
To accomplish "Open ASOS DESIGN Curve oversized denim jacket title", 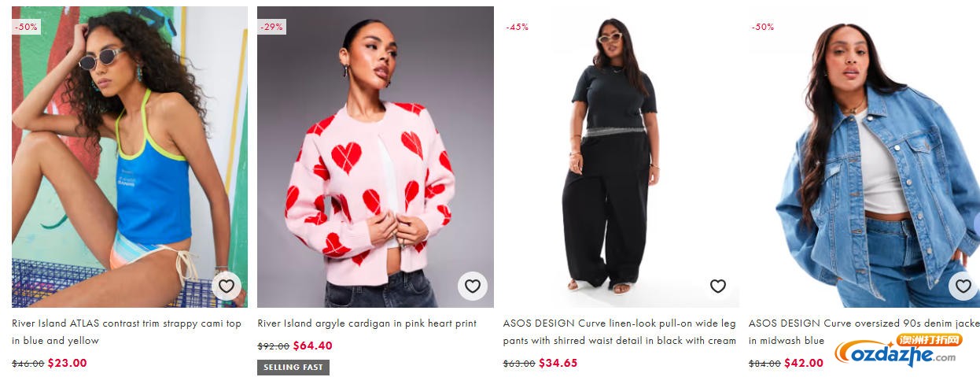I will [x=864, y=332].
